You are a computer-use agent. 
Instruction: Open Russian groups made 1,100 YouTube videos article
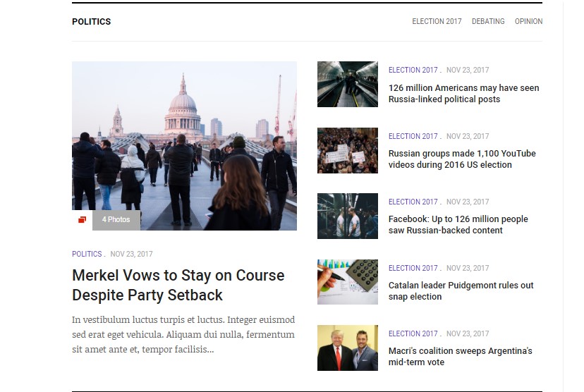(x=462, y=159)
